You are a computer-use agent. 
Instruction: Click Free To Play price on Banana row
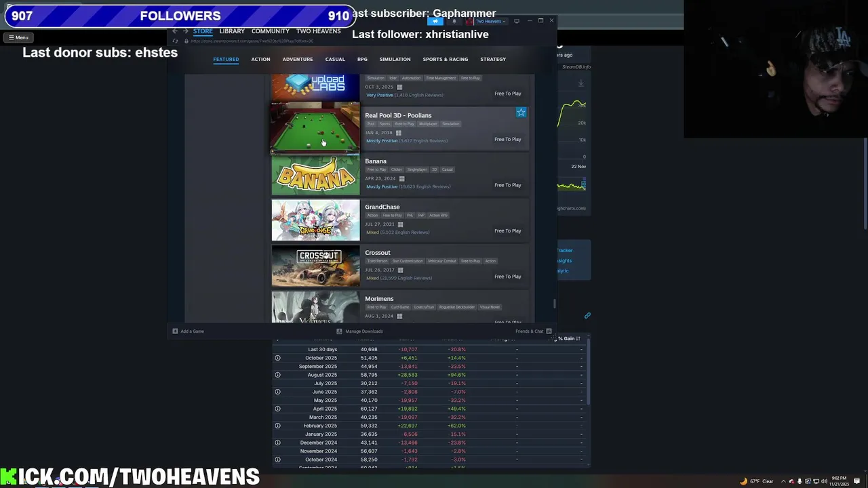(508, 185)
